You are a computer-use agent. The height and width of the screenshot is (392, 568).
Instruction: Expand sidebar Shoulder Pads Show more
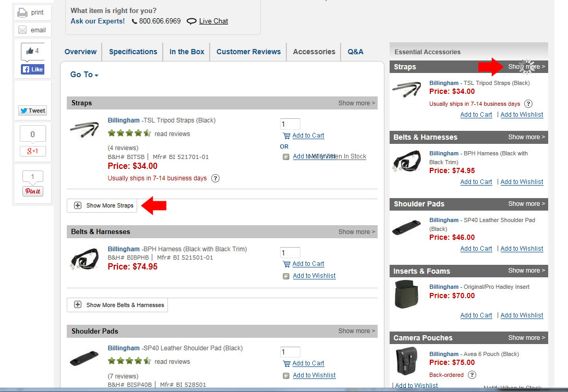click(526, 204)
